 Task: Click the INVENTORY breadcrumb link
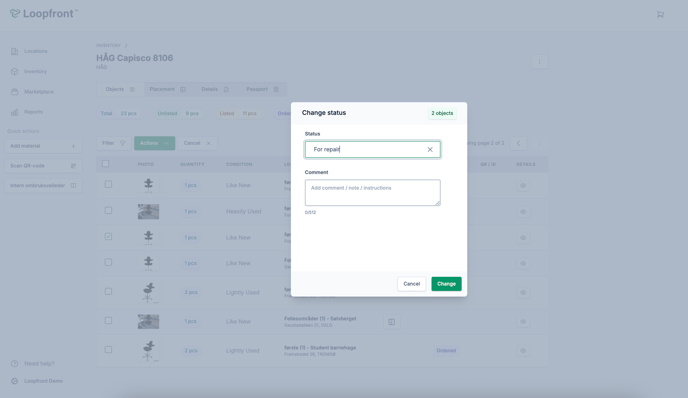coord(108,46)
